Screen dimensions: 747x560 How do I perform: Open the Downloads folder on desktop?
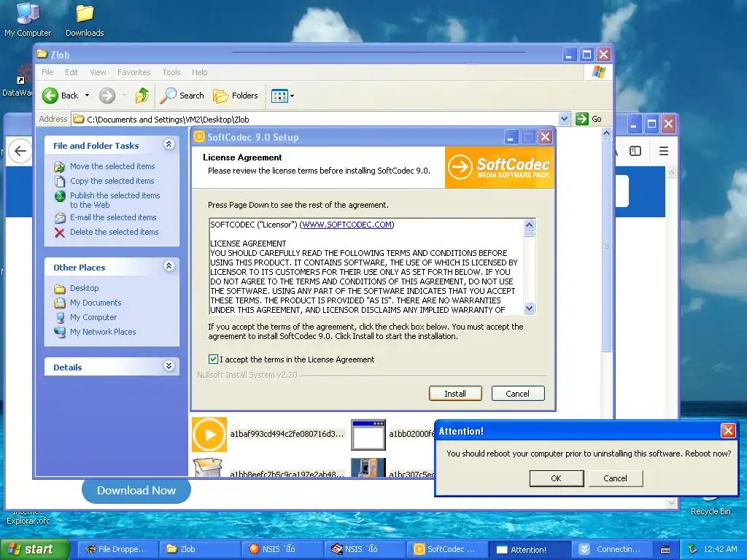[85, 19]
